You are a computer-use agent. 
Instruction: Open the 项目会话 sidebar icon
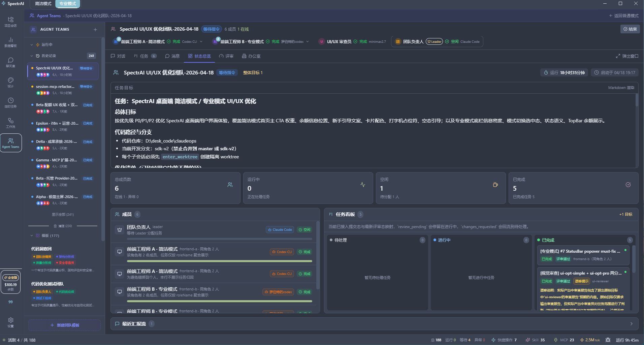click(10, 22)
